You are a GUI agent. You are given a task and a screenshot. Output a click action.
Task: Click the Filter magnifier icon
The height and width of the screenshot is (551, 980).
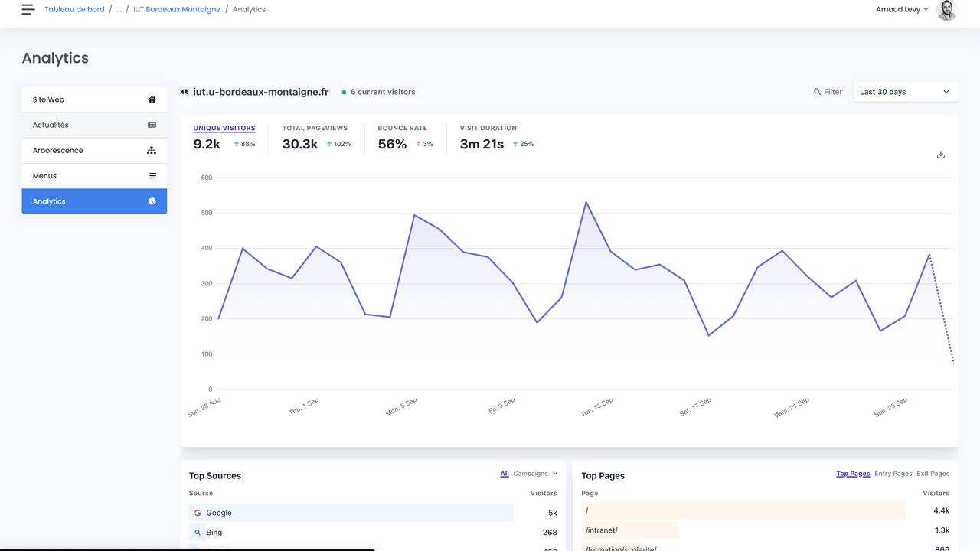818,92
